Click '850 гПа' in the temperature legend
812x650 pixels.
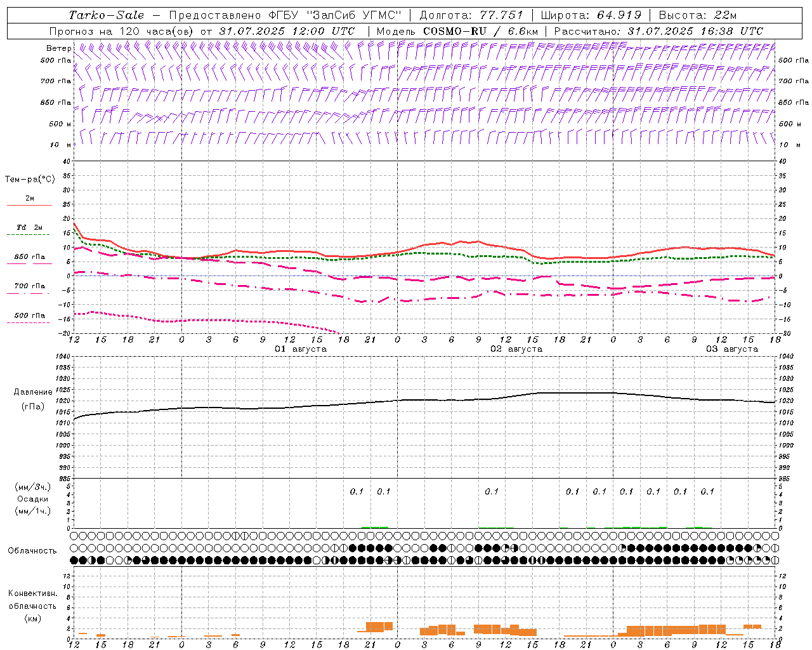pos(30,257)
